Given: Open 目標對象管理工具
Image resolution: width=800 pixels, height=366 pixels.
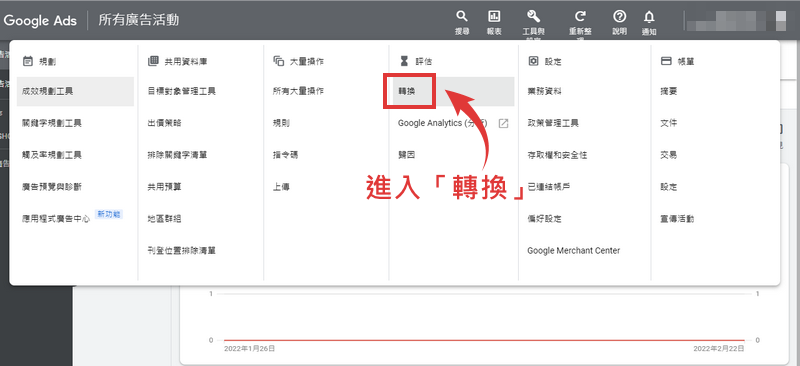Looking at the screenshot, I should pos(182,91).
